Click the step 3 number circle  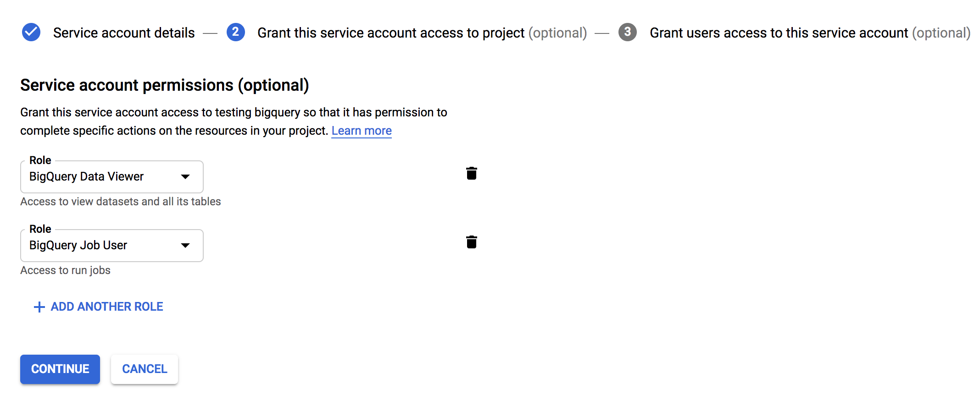[627, 32]
